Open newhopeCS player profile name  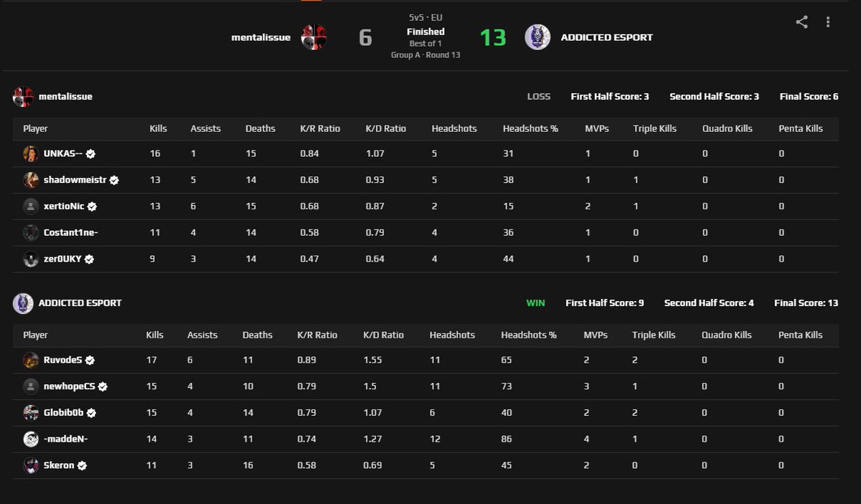click(x=69, y=386)
